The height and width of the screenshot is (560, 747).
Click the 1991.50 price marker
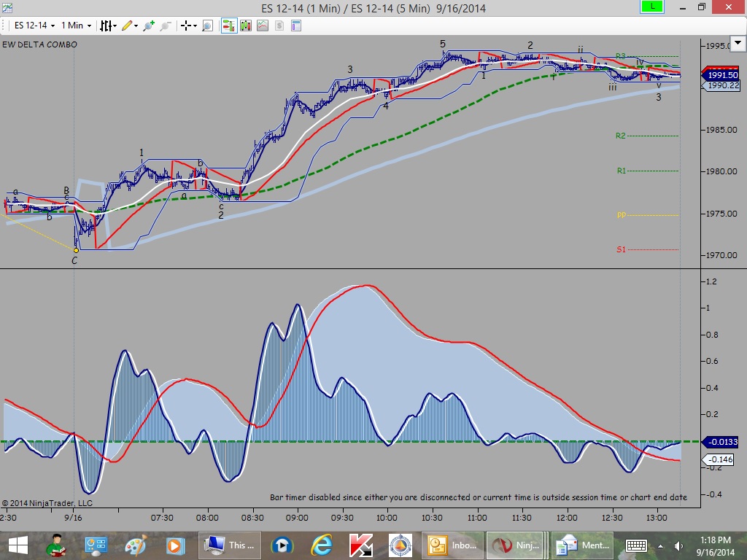coord(721,75)
